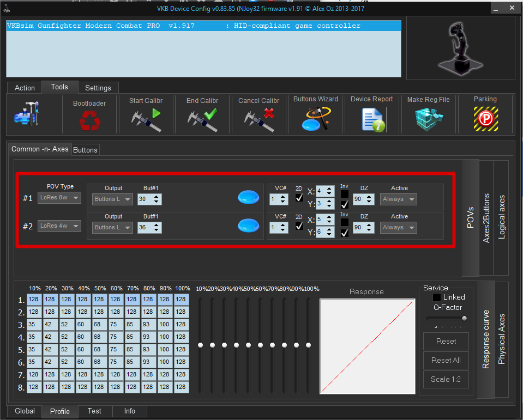Toggle Y axis Inv checkbox for POV #2
The height and width of the screenshot is (420, 523).
(345, 233)
